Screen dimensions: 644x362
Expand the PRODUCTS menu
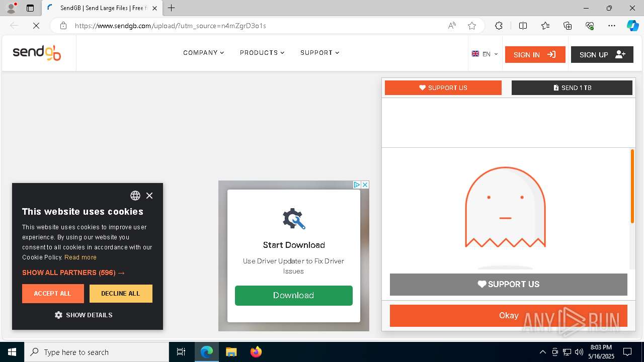click(262, 53)
